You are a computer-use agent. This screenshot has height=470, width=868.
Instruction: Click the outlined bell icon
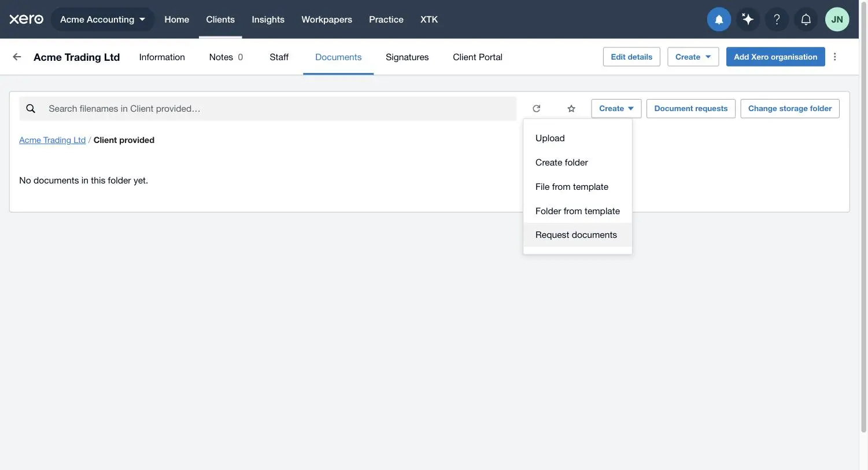pos(806,19)
